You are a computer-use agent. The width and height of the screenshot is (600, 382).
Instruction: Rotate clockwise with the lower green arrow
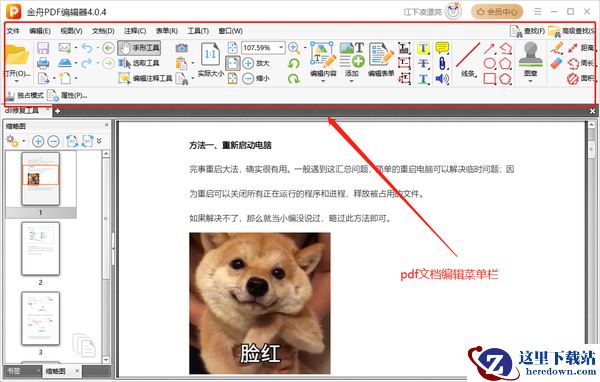point(293,79)
